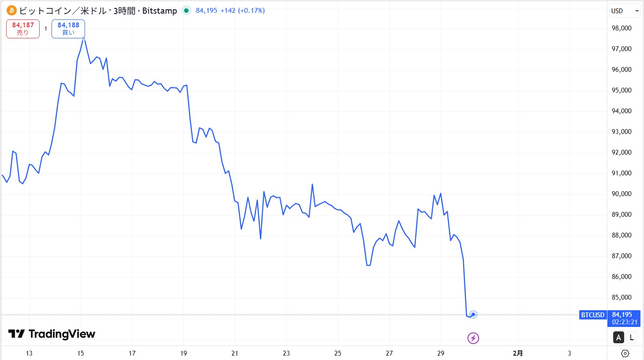
Task: Click the 21 date label on the time axis
Action: (x=235, y=353)
